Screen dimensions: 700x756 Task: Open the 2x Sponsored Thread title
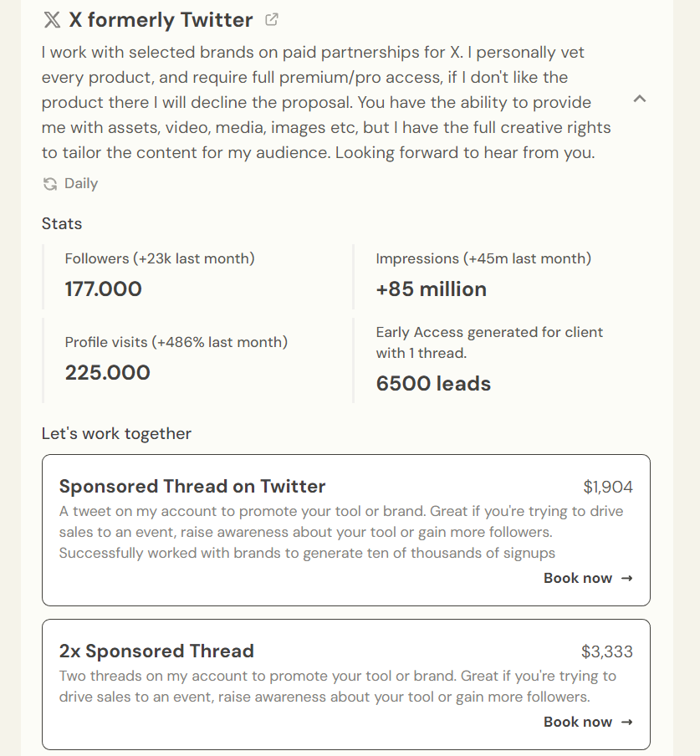point(156,651)
